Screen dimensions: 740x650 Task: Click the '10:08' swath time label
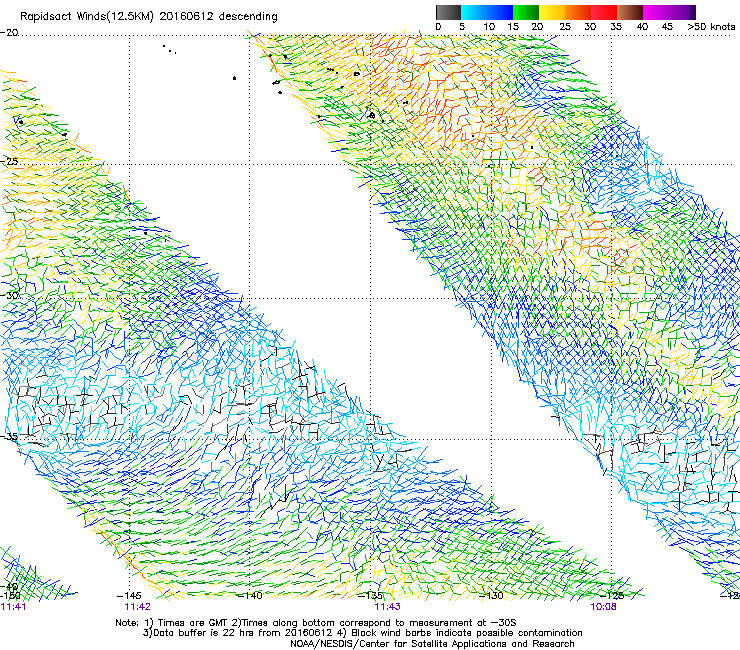coord(604,607)
